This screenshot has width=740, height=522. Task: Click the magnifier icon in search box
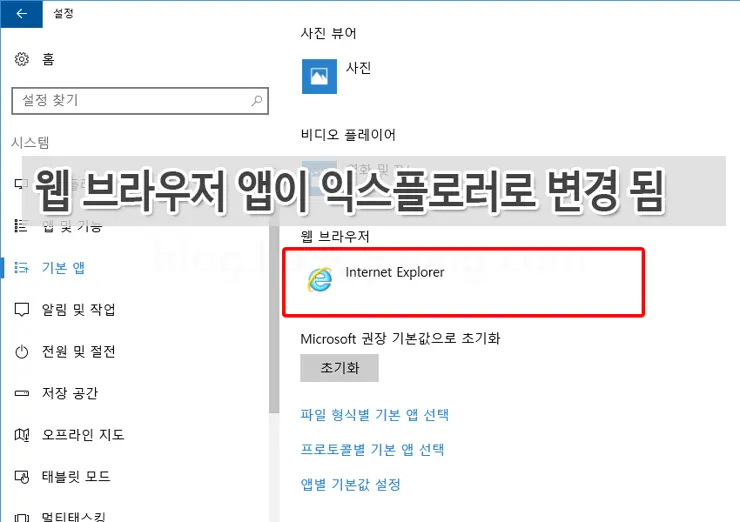point(257,101)
